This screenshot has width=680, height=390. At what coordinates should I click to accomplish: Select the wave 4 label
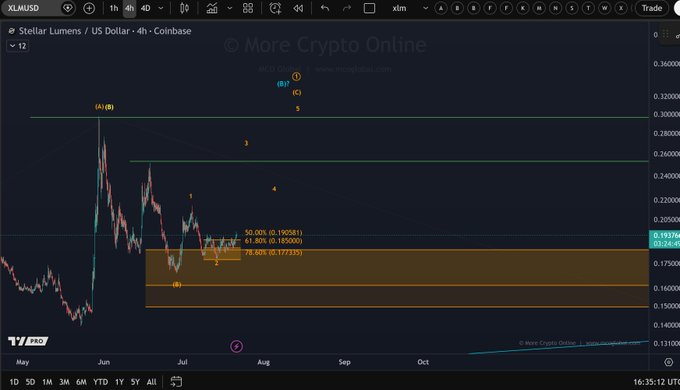[274, 189]
